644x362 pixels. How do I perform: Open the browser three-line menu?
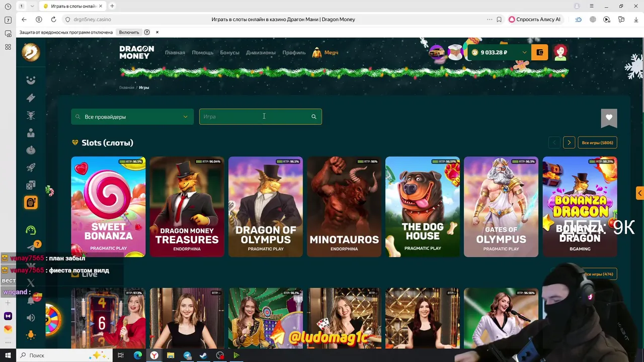(592, 6)
